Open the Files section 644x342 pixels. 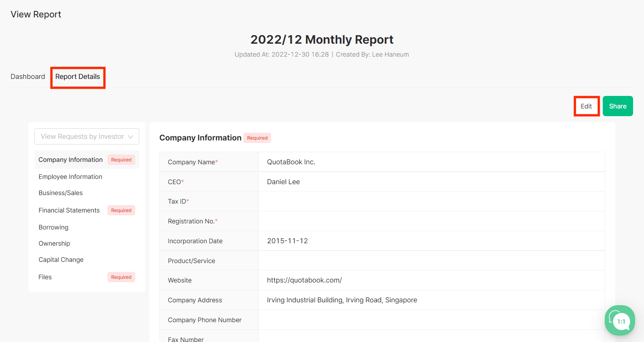(x=45, y=277)
